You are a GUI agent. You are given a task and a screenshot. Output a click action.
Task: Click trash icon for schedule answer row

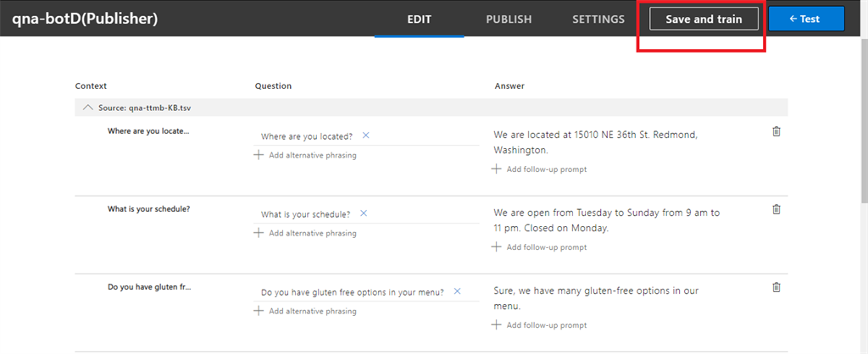(x=776, y=209)
